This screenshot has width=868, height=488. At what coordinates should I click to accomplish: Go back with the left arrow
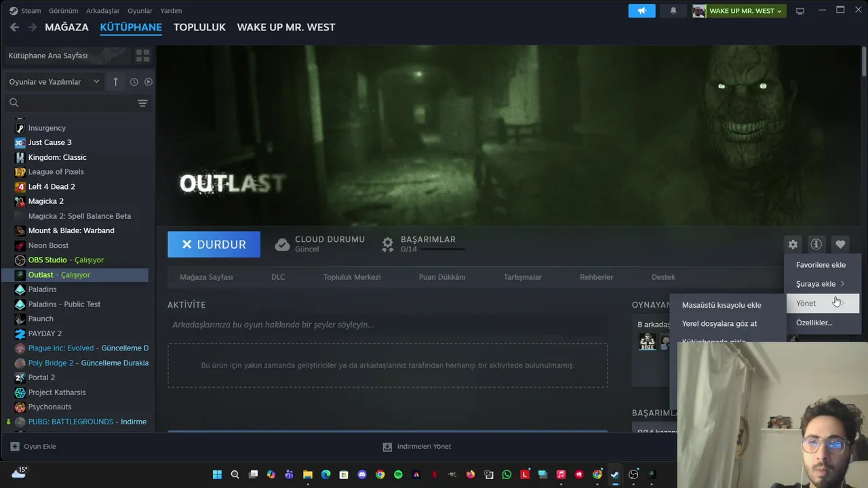[x=14, y=27]
